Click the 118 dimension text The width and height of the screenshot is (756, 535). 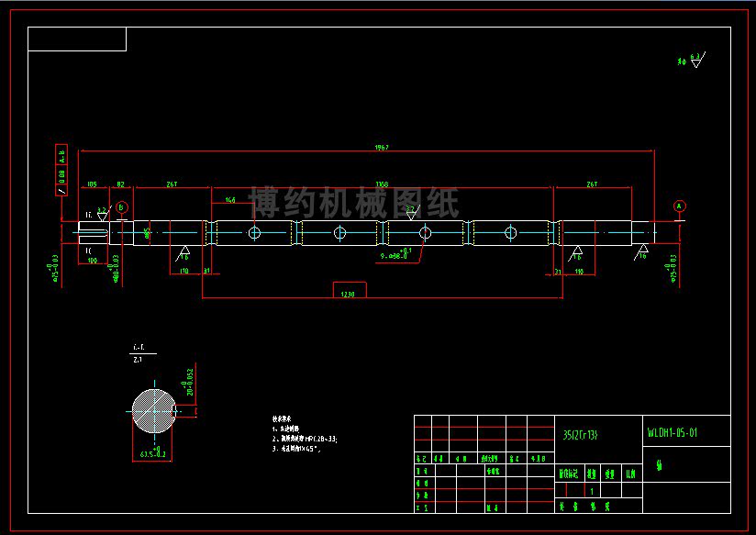(579, 272)
